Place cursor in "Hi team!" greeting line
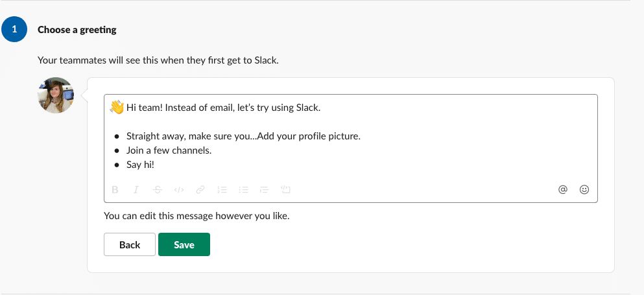 click(x=223, y=108)
